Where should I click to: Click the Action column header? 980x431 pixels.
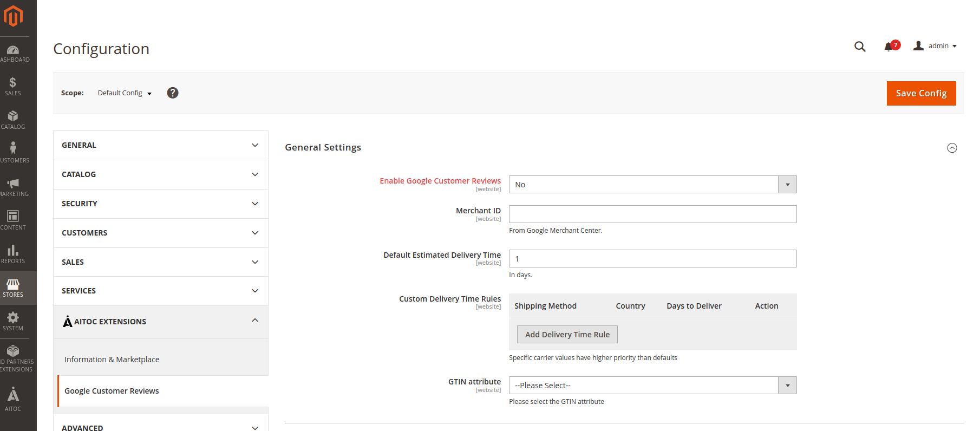[x=766, y=306]
